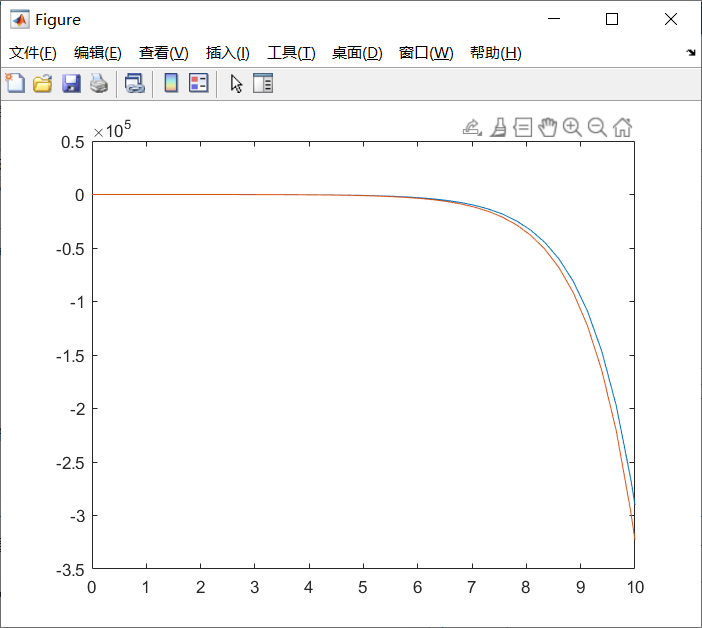Viewport: 702px width, 628px height.
Task: Open the 插入(I) menu
Action: pos(227,53)
